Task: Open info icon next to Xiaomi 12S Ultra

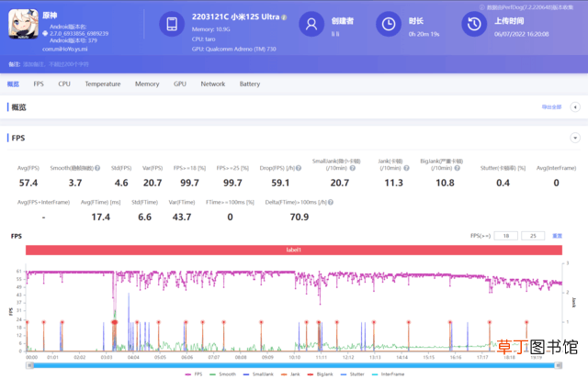Action: pyautogui.click(x=284, y=17)
